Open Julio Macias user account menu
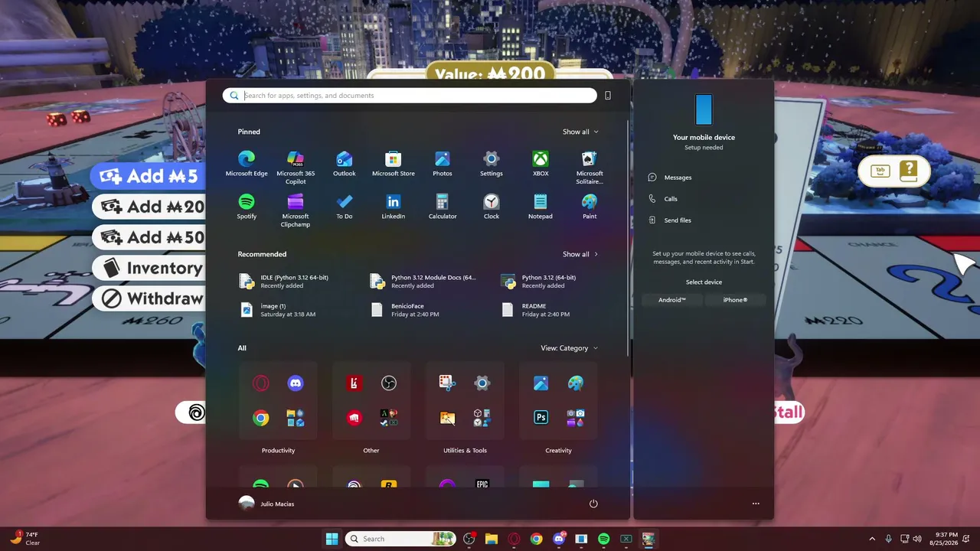Screen dimensions: 980x551 pos(266,504)
